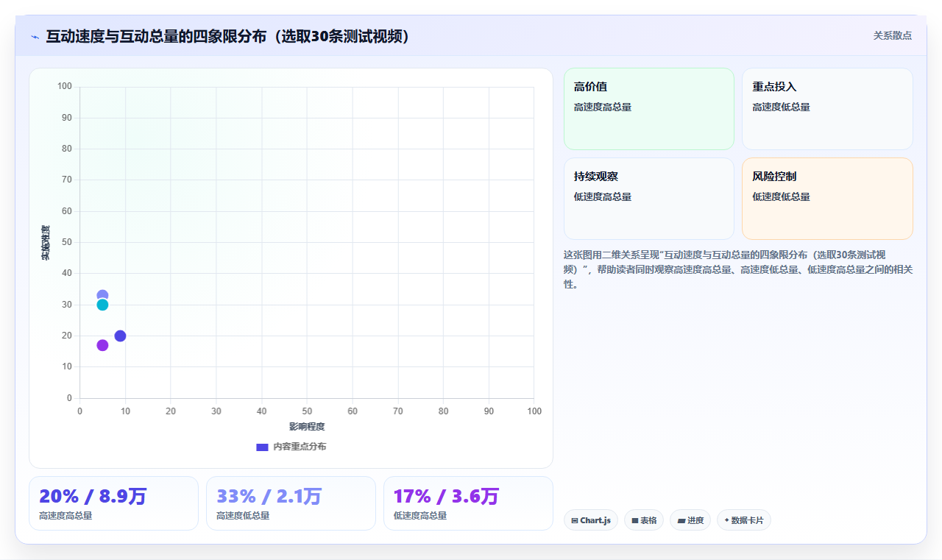Click the 低速度高总量 text in 持续观察 card

click(x=603, y=196)
